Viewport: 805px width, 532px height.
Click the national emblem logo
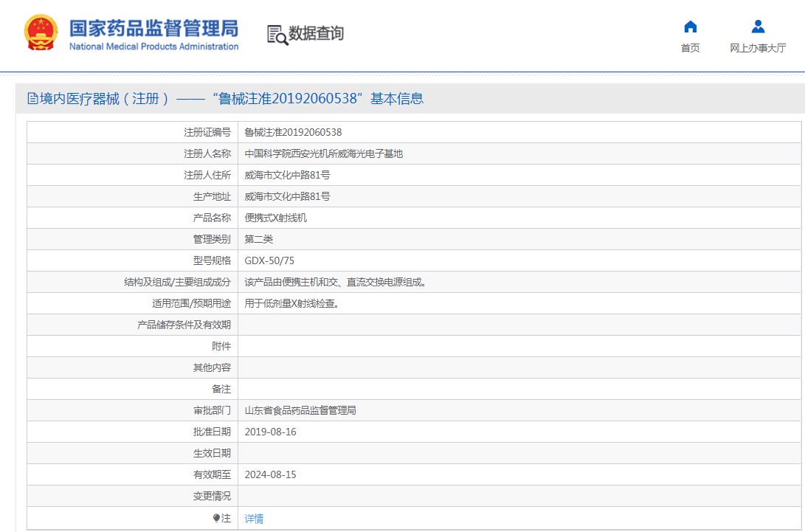pos(41,33)
